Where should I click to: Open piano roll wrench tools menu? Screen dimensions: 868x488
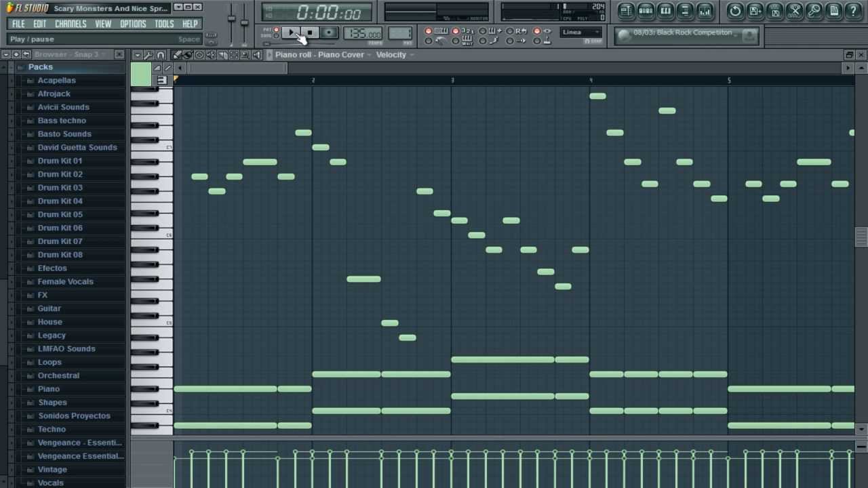pyautogui.click(x=149, y=55)
